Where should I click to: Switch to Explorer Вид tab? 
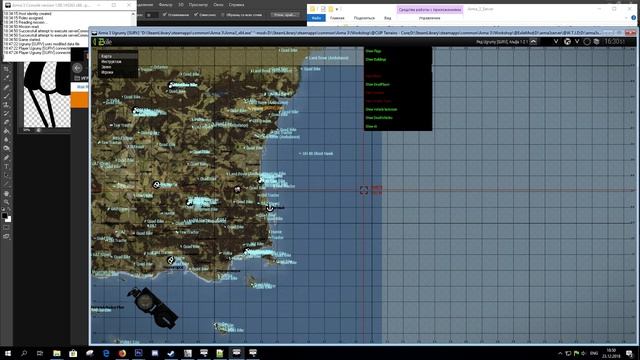click(x=387, y=18)
